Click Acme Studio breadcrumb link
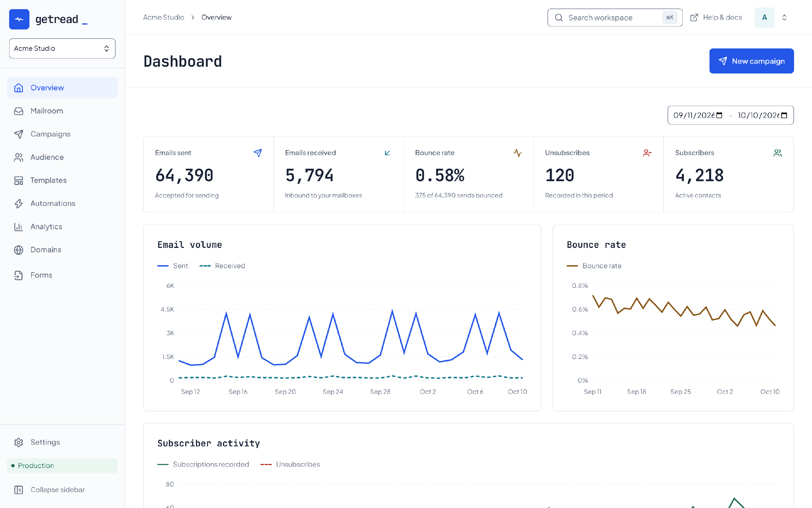This screenshot has width=812, height=508. 164,17
